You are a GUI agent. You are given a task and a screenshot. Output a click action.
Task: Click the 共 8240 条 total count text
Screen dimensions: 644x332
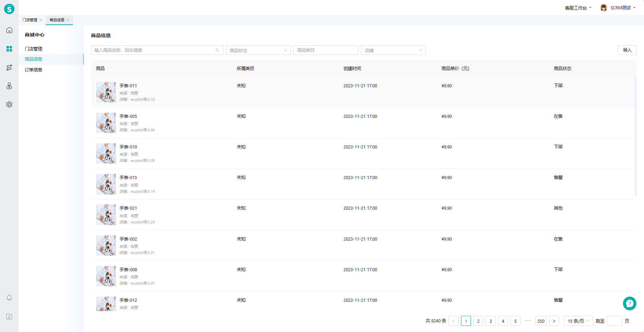point(436,321)
